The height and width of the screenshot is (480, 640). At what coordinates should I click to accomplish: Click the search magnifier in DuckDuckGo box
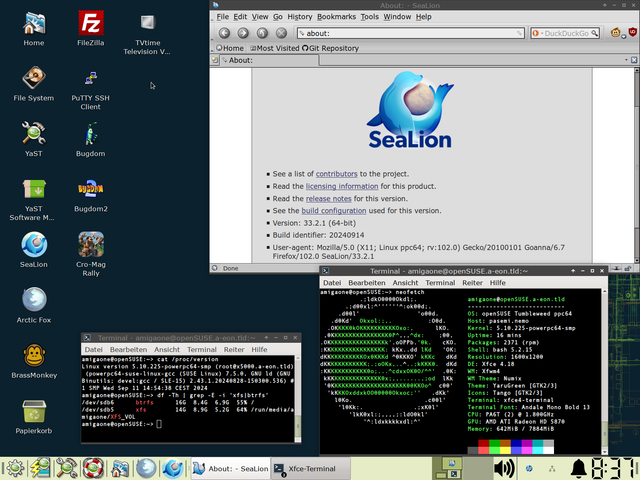(x=595, y=33)
